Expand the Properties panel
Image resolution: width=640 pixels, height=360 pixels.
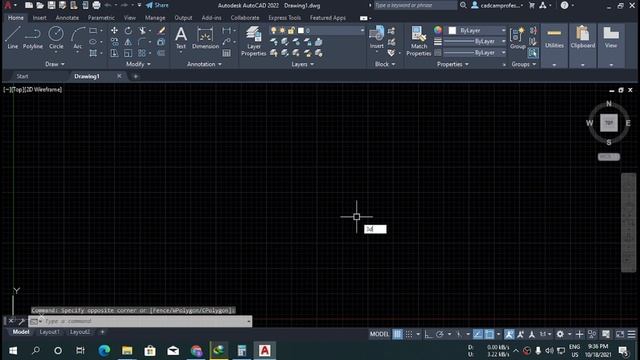click(453, 64)
